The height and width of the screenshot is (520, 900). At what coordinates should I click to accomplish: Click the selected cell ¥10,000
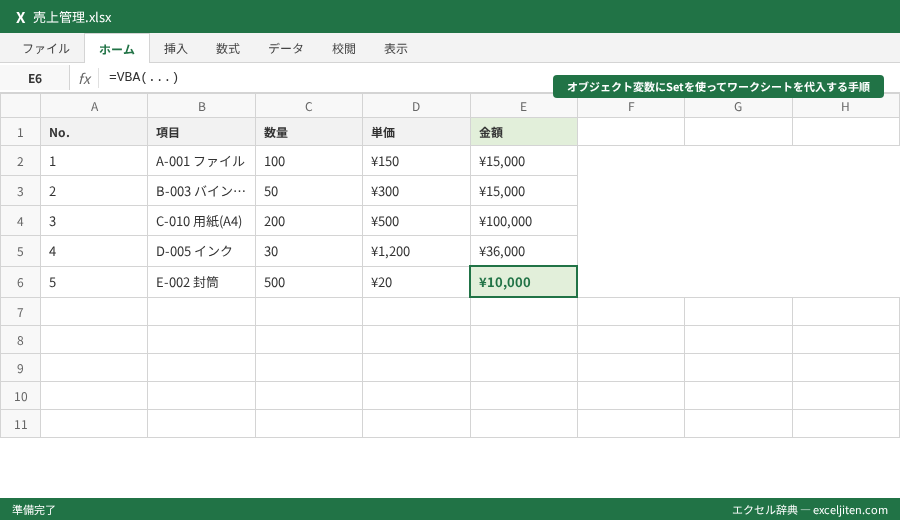(x=523, y=282)
